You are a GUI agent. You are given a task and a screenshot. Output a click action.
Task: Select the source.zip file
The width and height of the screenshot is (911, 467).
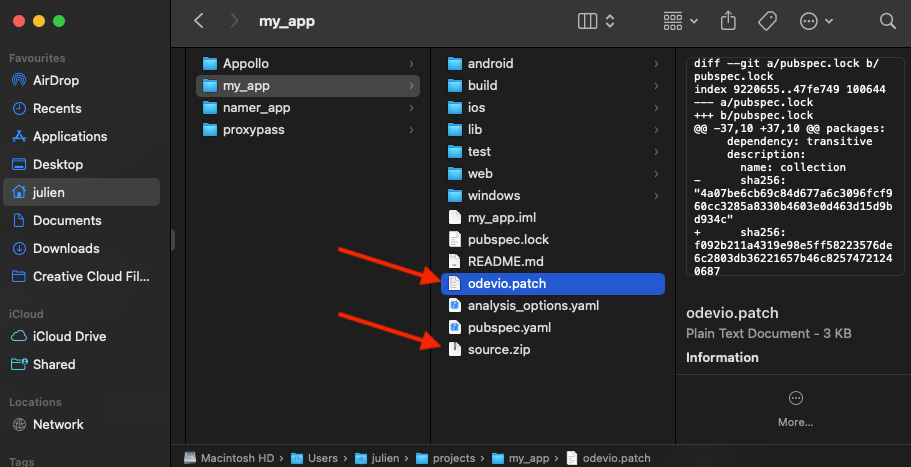tap(501, 349)
